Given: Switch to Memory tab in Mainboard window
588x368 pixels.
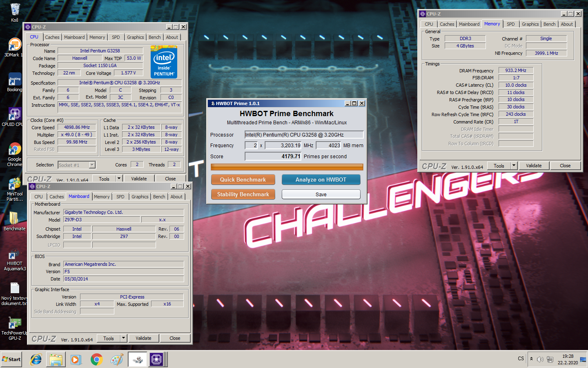Looking at the screenshot, I should pyautogui.click(x=102, y=197).
